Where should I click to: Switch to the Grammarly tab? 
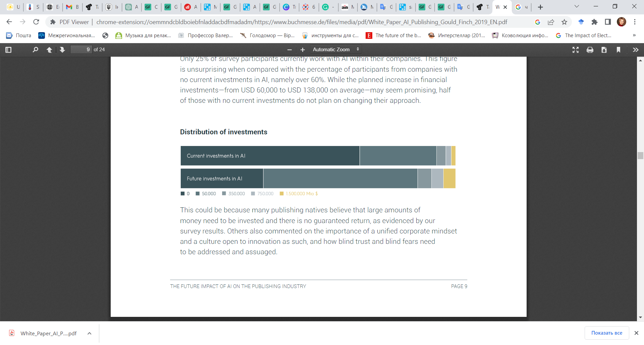coord(328,7)
